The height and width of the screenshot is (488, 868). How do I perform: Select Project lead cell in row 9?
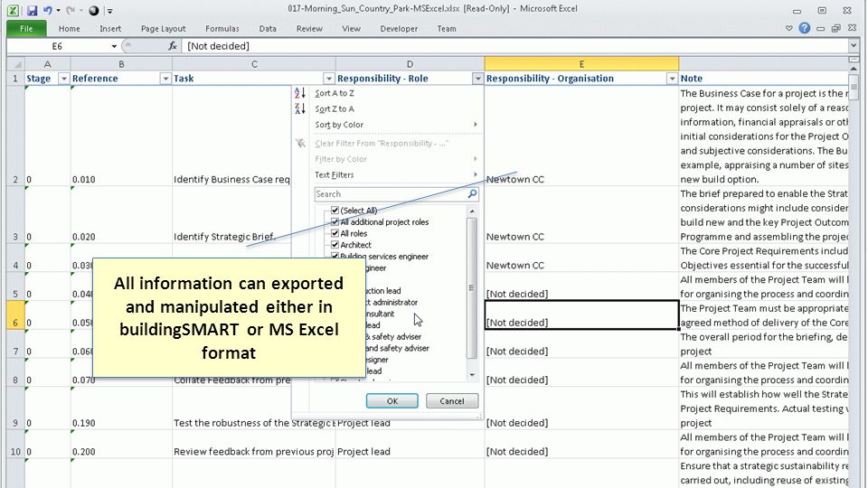coord(410,408)
